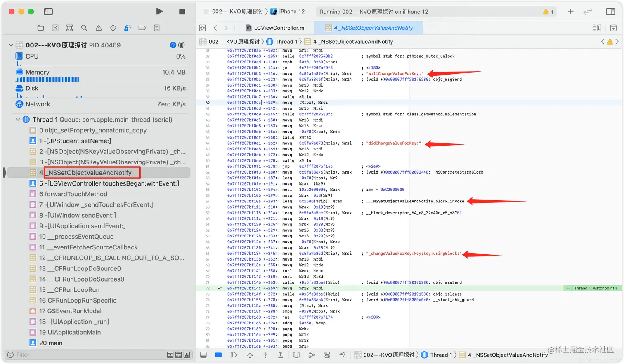This screenshot has height=364, width=624.
Task: Open jump bar item 002---KVO原理探讨
Action: [230, 41]
